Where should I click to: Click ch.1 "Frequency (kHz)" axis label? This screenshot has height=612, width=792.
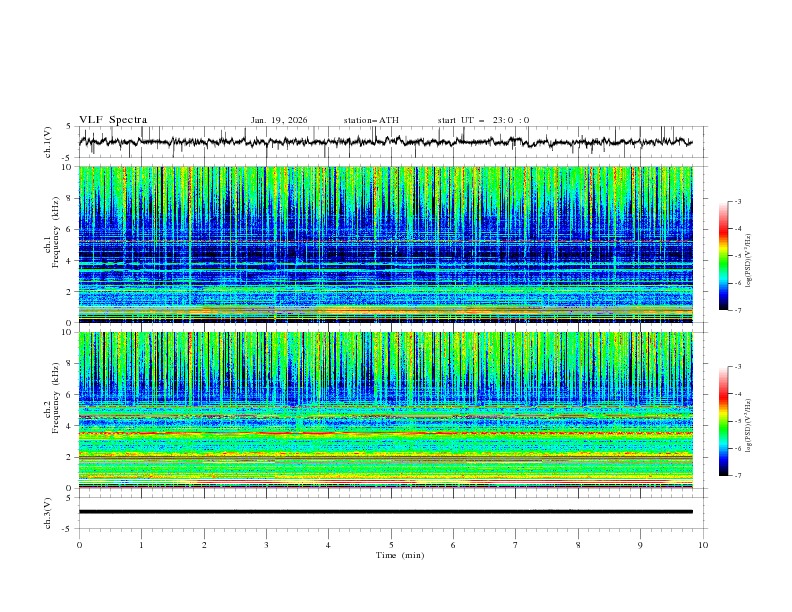point(55,232)
